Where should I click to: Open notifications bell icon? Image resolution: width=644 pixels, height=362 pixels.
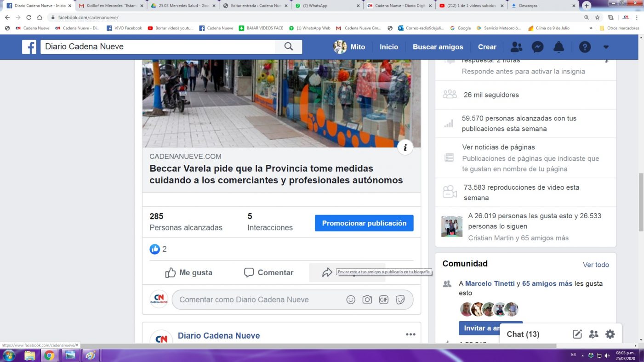click(x=559, y=47)
